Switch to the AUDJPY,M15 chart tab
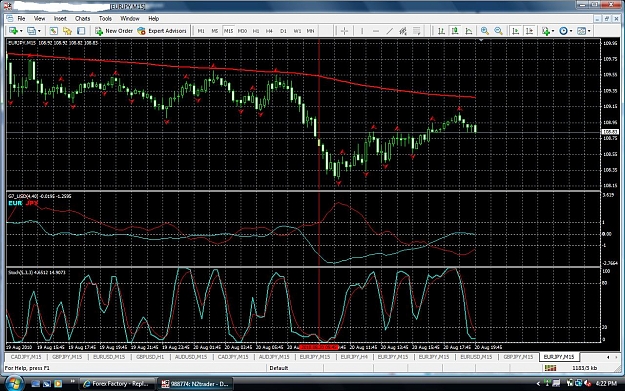Image resolution: width=625 pixels, height=391 pixels. 274,357
